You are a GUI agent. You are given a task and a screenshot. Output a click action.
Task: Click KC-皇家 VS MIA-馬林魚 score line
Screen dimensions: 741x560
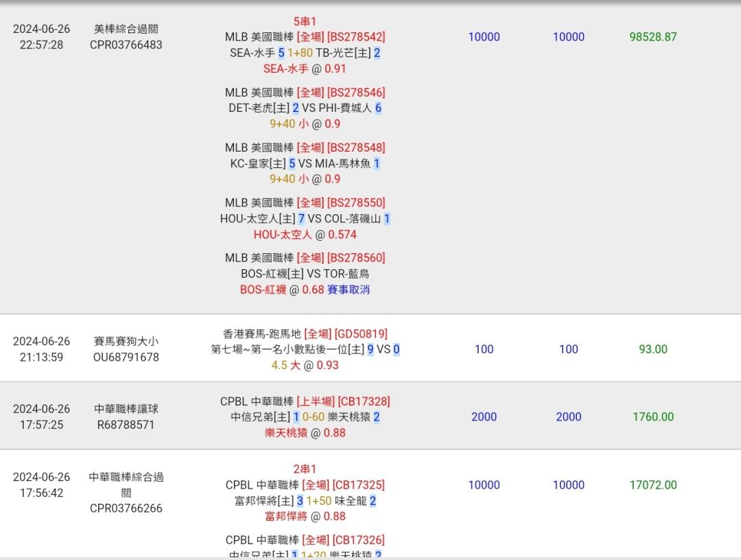(305, 163)
